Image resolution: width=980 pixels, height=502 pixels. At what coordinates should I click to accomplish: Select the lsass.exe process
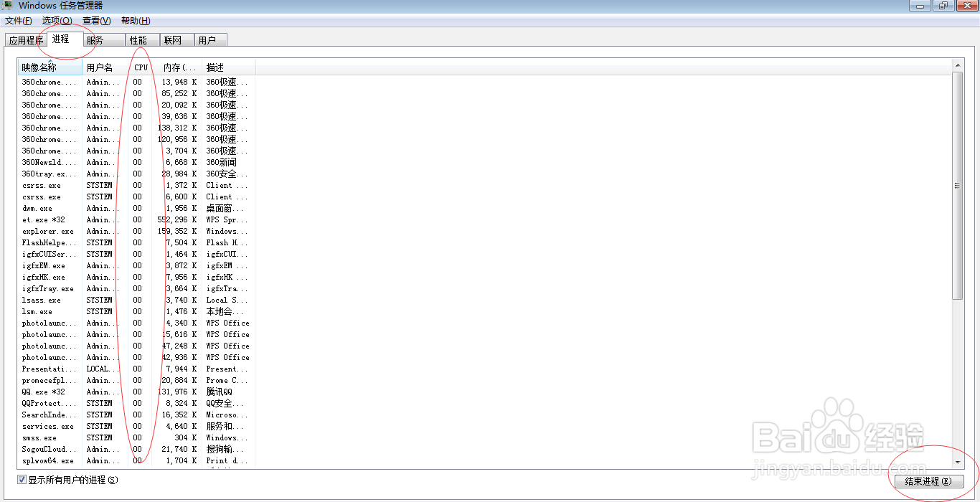136,300
